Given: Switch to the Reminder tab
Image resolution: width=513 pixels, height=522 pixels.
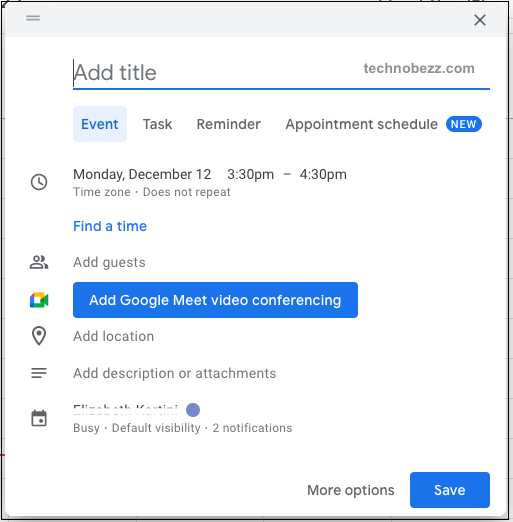Looking at the screenshot, I should (x=229, y=124).
